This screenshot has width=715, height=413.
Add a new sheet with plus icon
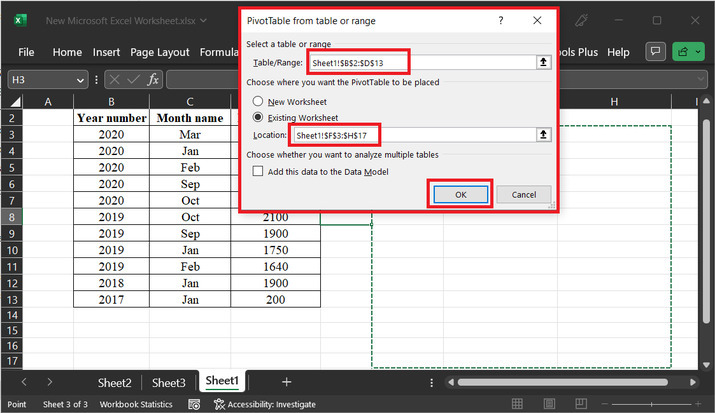[x=286, y=382]
